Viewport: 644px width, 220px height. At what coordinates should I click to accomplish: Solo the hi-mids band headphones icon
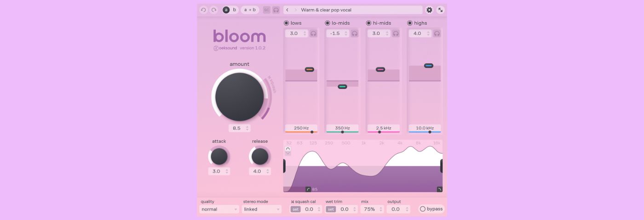point(396,34)
